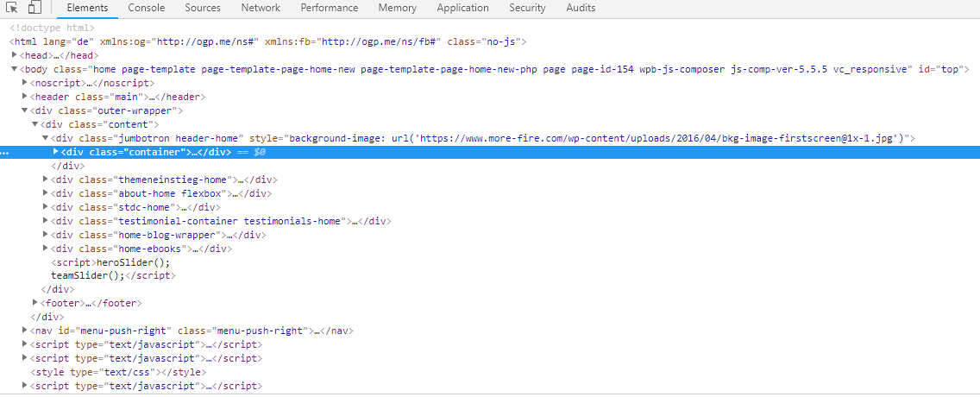Switch to the Security tab
This screenshot has width=980, height=397.
527,8
